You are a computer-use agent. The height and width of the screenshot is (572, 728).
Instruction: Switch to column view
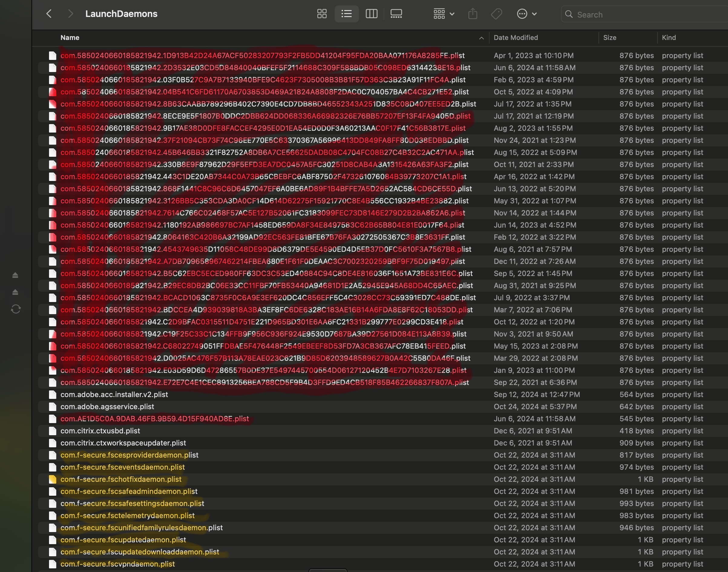tap(371, 14)
